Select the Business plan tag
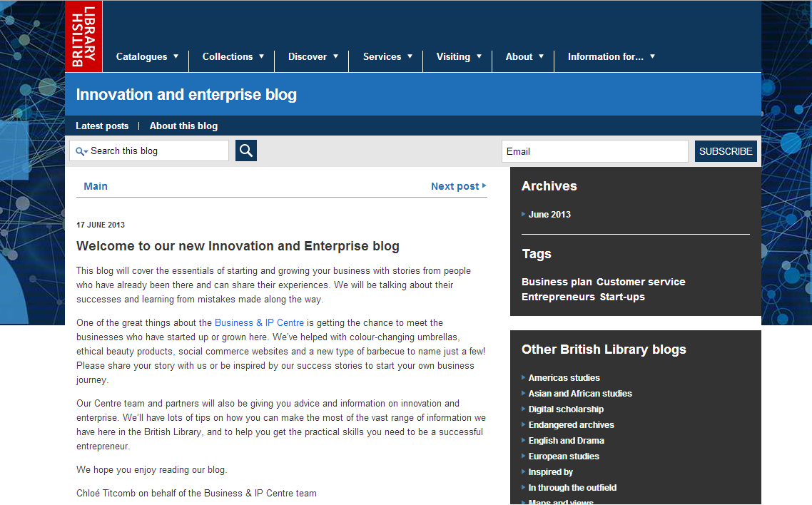812x505 pixels. [557, 282]
